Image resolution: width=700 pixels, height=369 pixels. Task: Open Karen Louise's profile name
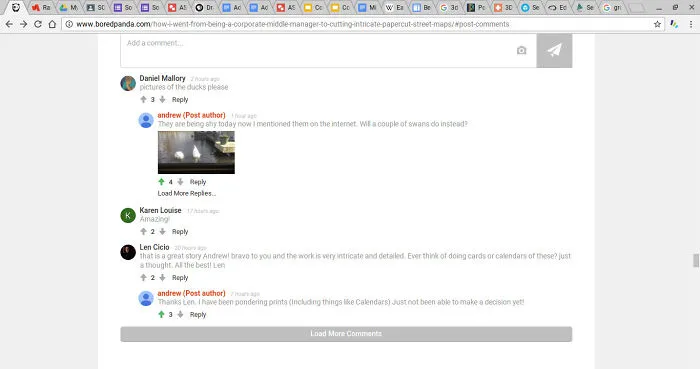point(160,210)
